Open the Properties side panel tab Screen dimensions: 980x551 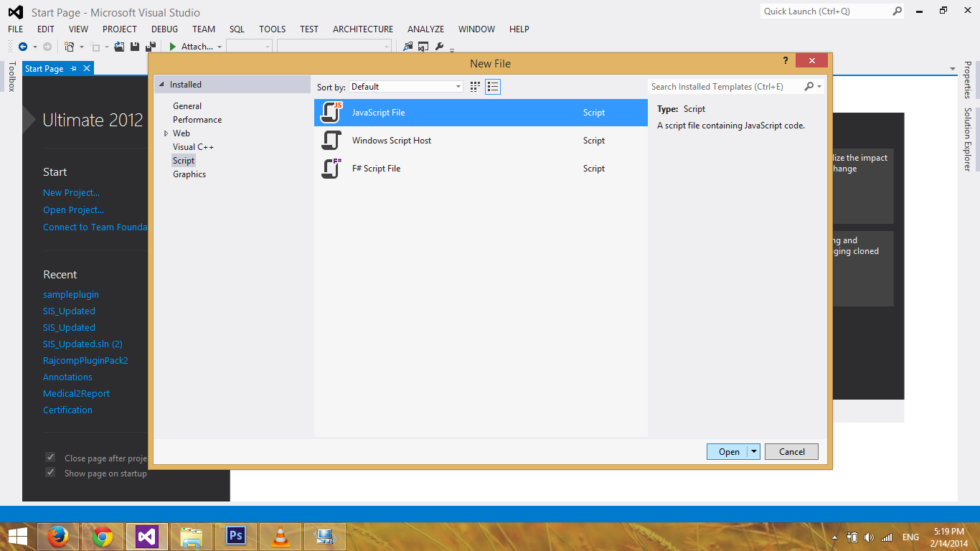pos(967,80)
